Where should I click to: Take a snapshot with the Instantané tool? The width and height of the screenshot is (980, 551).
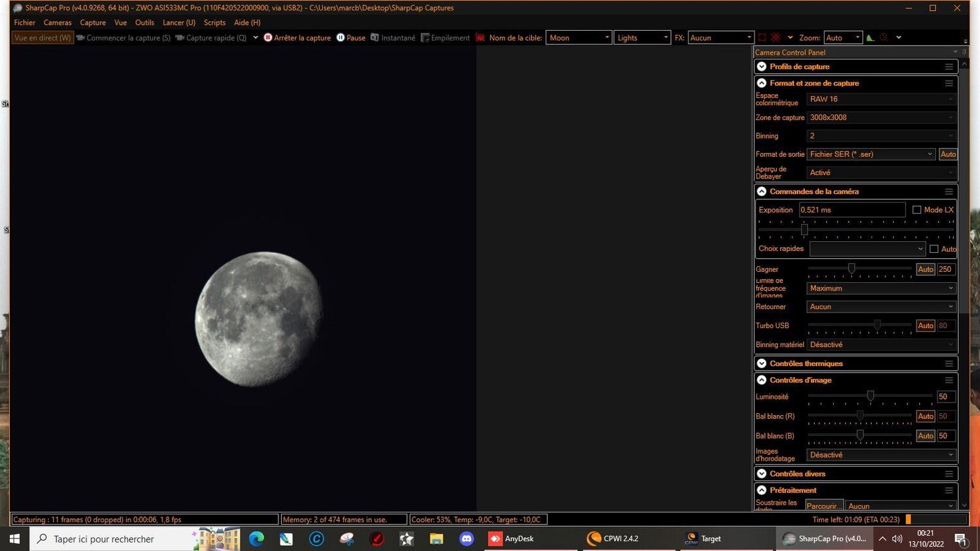click(393, 37)
